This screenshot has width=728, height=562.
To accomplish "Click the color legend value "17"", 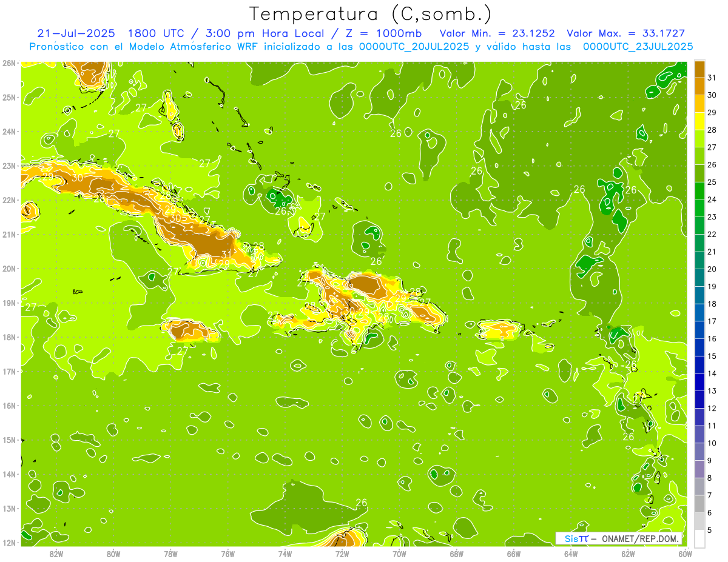I will [x=712, y=321].
